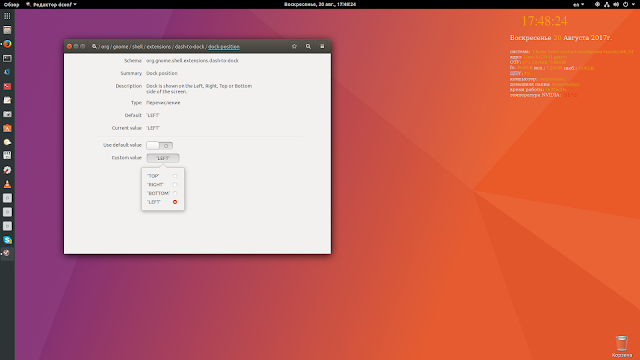Go to 'dash-to-dock' in the path bar
Viewport: 640px width, 360px height.
tap(189, 47)
